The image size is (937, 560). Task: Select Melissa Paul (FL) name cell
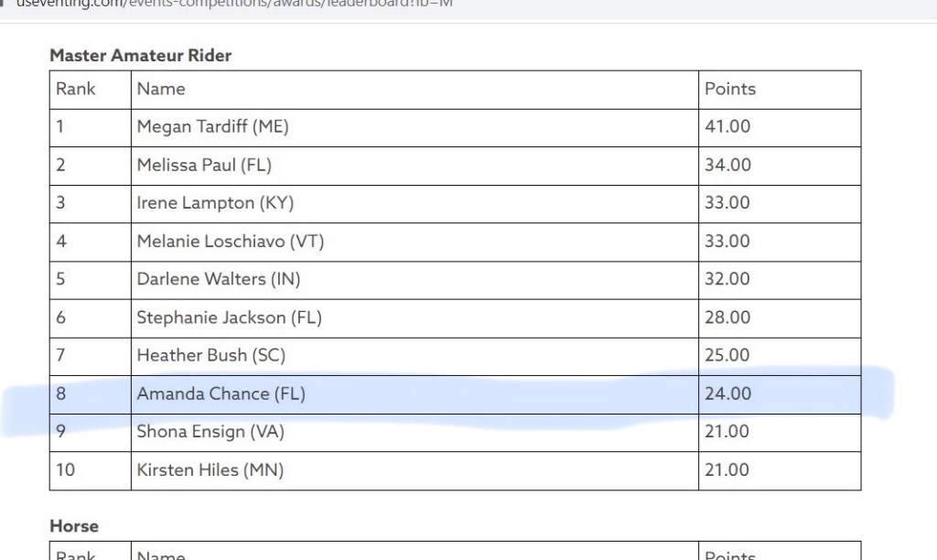(204, 166)
